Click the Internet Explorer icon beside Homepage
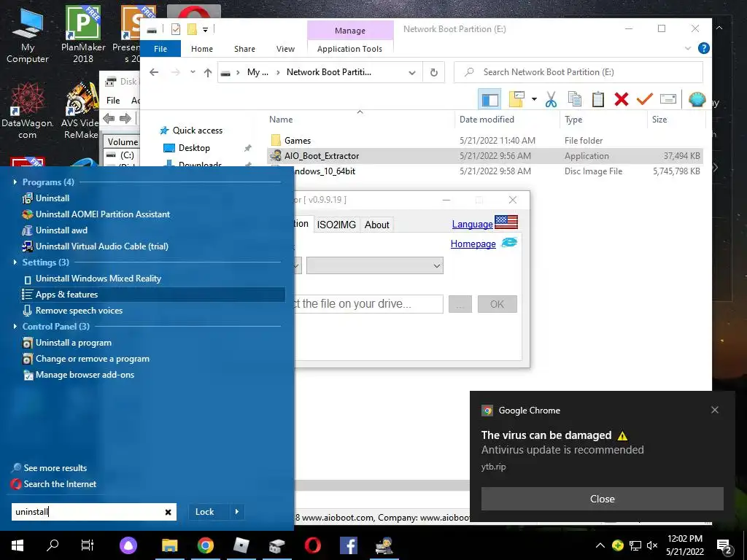Viewport: 747px width, 560px height. [509, 243]
